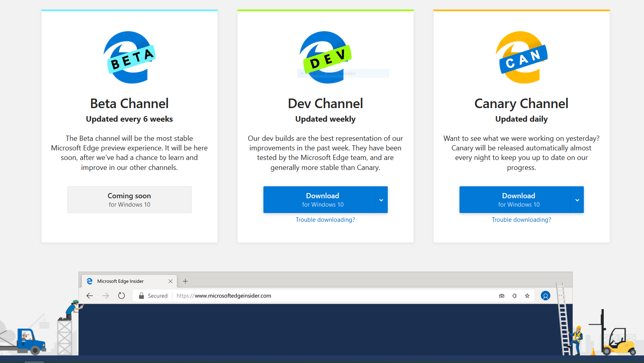Click the blue user profile avatar icon
This screenshot has width=644, height=363.
tap(545, 296)
